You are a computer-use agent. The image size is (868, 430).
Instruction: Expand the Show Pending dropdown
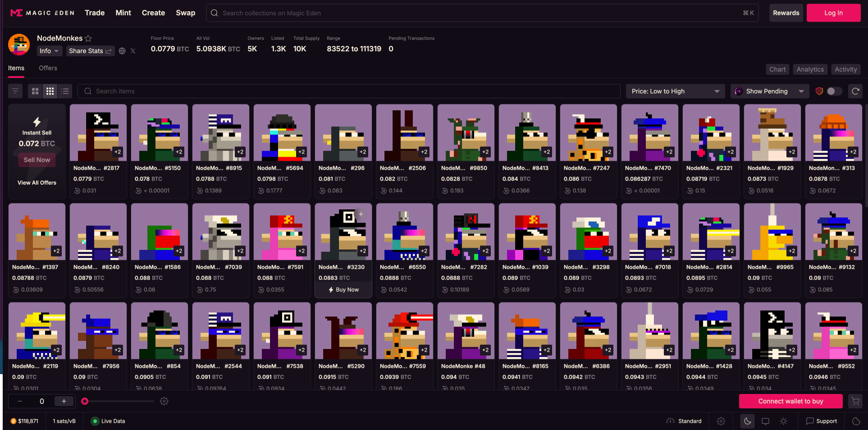769,91
